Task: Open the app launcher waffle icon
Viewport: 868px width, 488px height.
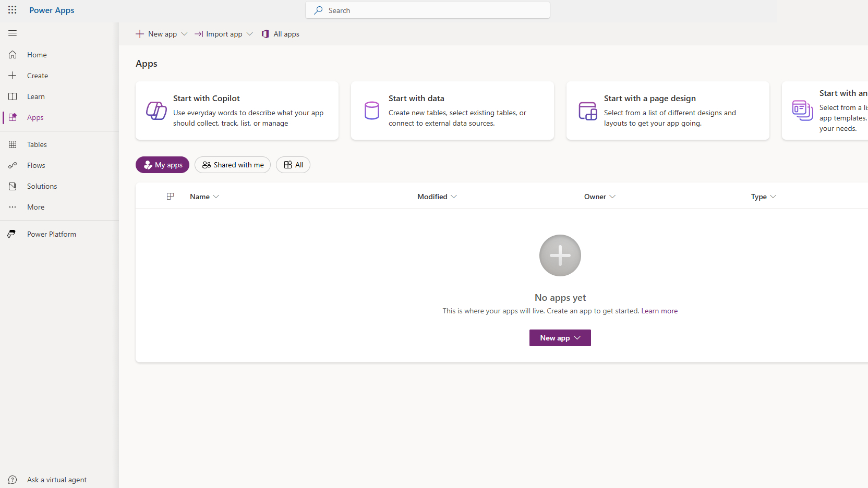Action: pyautogui.click(x=13, y=10)
